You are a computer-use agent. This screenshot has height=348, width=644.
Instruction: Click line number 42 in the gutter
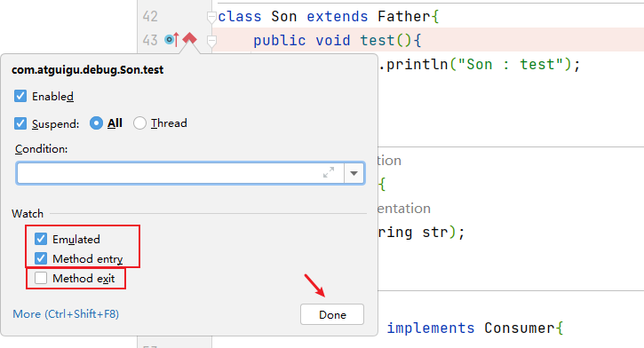(x=150, y=16)
